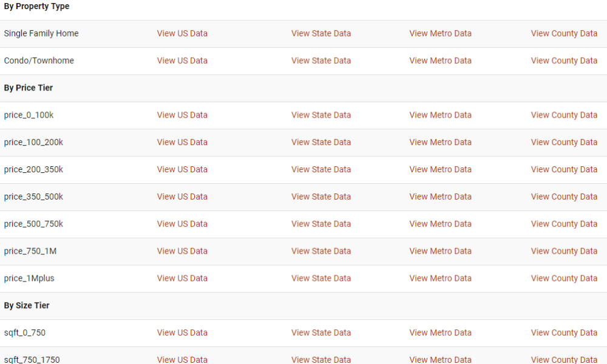Viewport: 607px width, 364px height.
Task: Open View Metro Data for price_500_750k
Action: click(x=440, y=224)
